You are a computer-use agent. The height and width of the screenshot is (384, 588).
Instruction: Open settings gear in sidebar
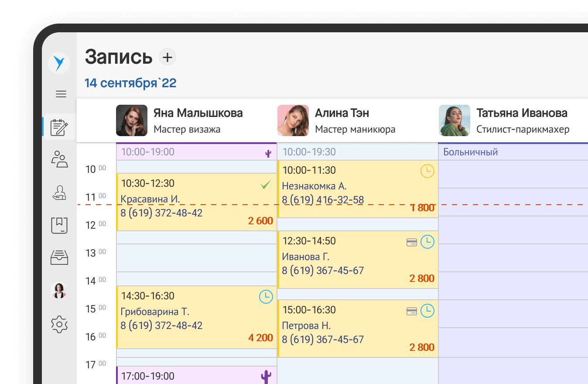point(60,324)
